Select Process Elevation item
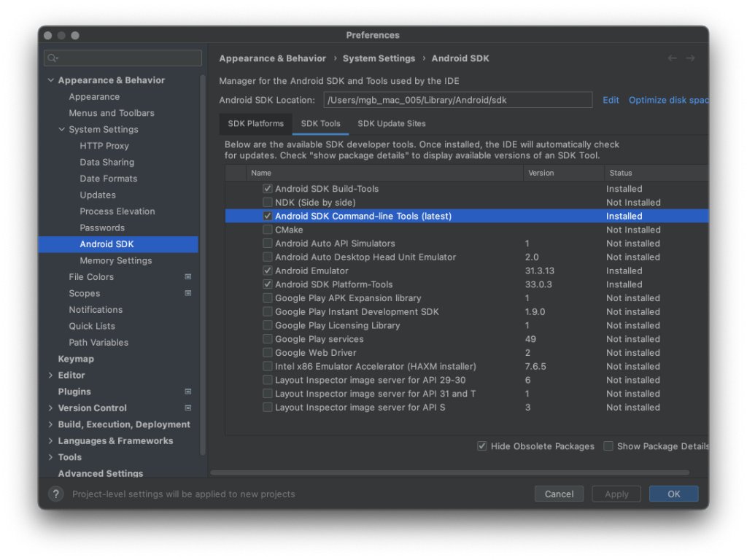The image size is (747, 560). tap(117, 211)
